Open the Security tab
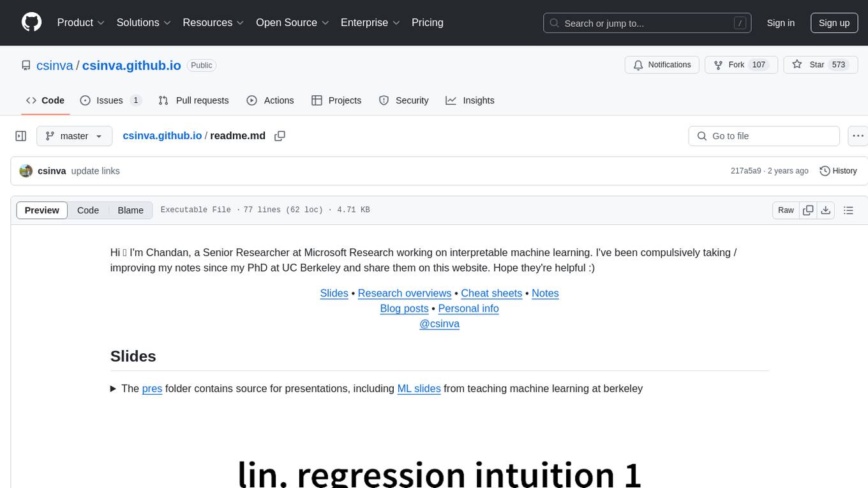Image resolution: width=868 pixels, height=488 pixels. pyautogui.click(x=403, y=100)
